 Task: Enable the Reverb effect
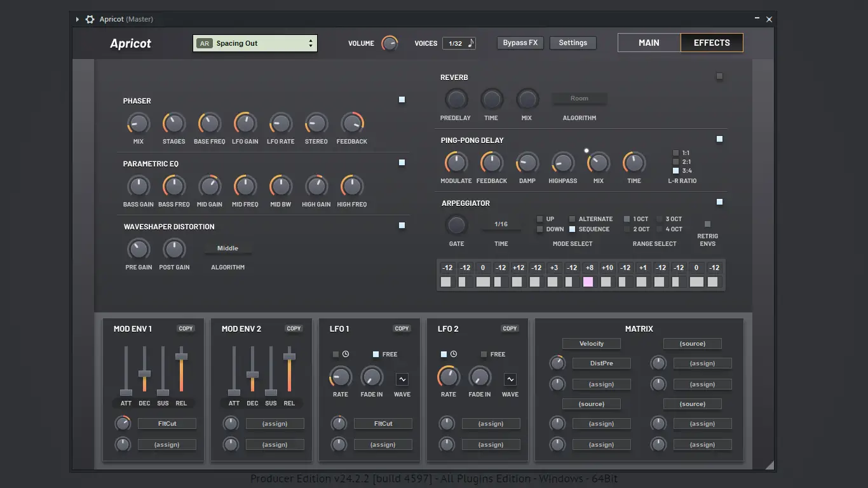[x=719, y=76]
